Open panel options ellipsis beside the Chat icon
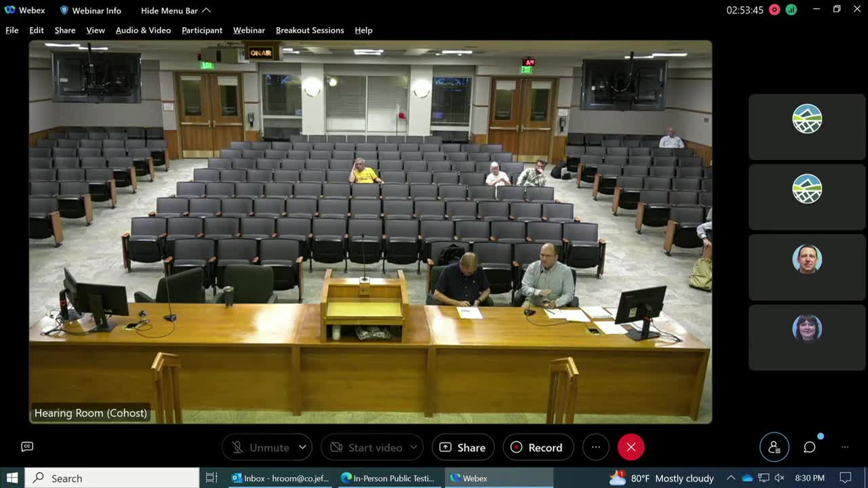Viewport: 868px width, 488px height. tap(845, 447)
